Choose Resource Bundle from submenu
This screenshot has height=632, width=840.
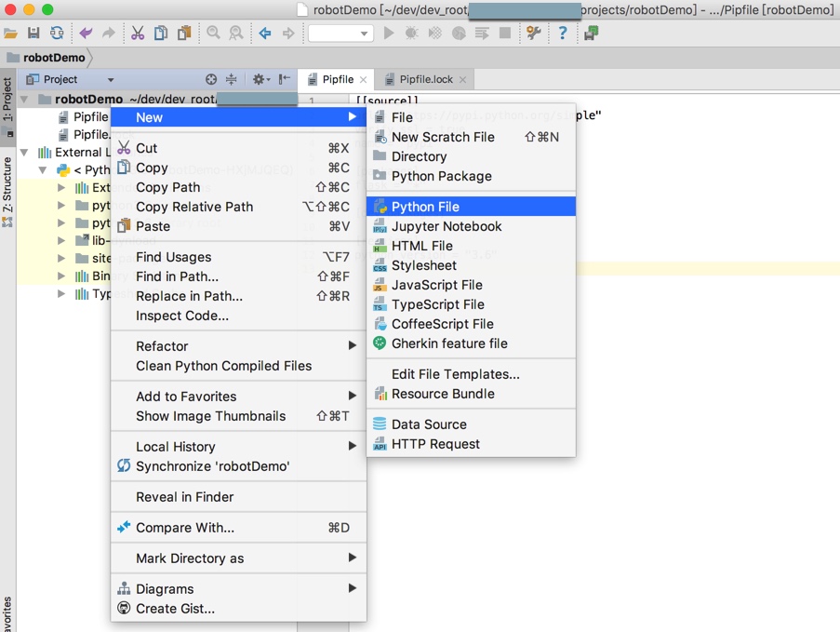471,394
